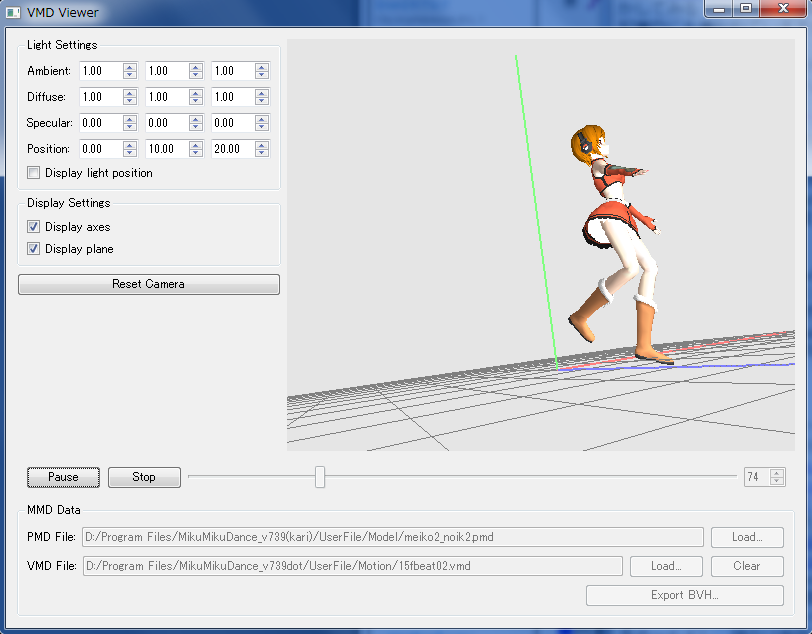Click Position Z field showing 20.00
This screenshot has width=812, height=634.
point(233,149)
